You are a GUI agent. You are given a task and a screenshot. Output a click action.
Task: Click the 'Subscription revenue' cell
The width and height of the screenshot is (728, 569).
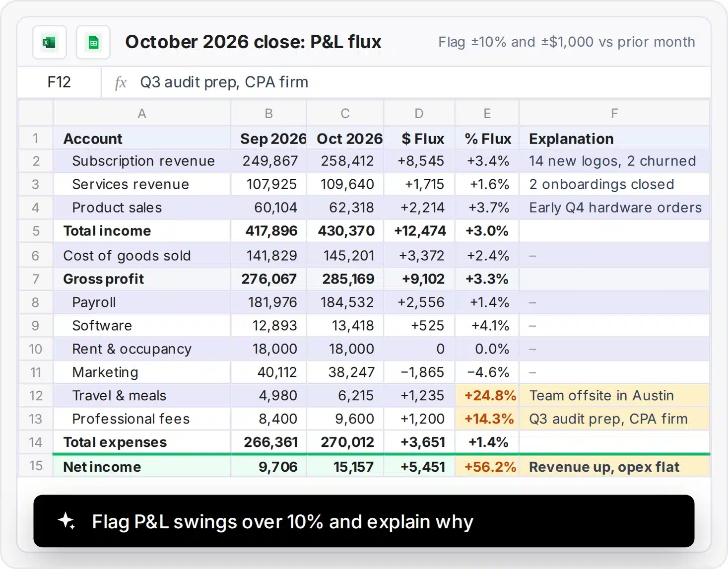tap(142, 161)
